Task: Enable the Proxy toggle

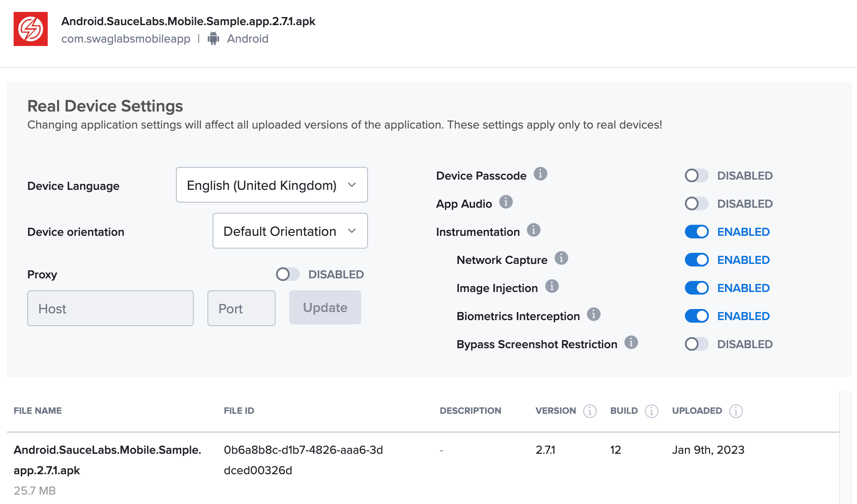Action: pyautogui.click(x=286, y=274)
